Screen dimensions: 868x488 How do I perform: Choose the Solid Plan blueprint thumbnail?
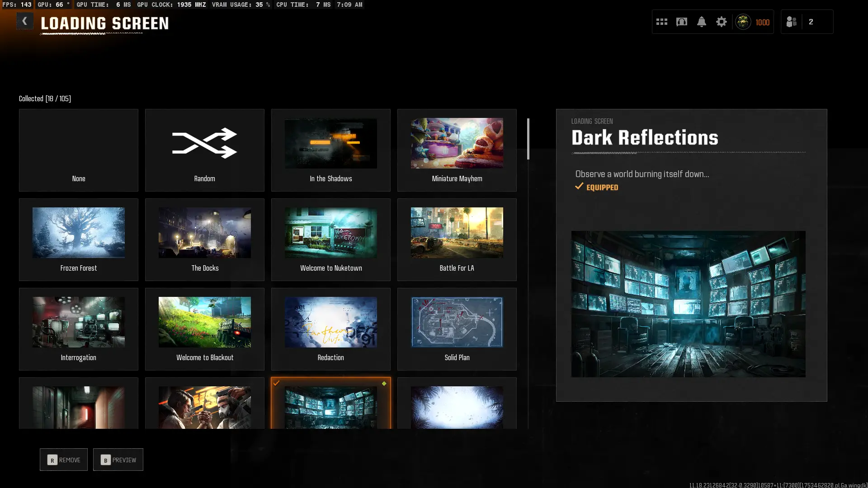pyautogui.click(x=457, y=322)
